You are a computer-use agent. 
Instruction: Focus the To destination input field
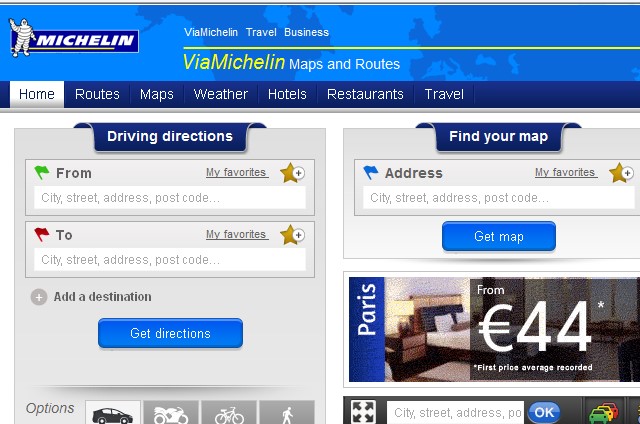pyautogui.click(x=170, y=260)
